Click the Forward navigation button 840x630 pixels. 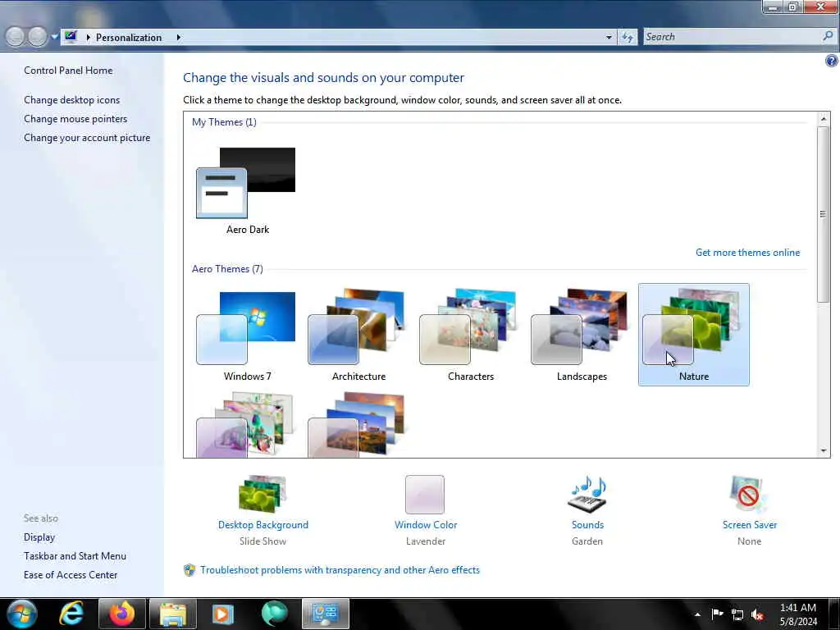coord(38,36)
